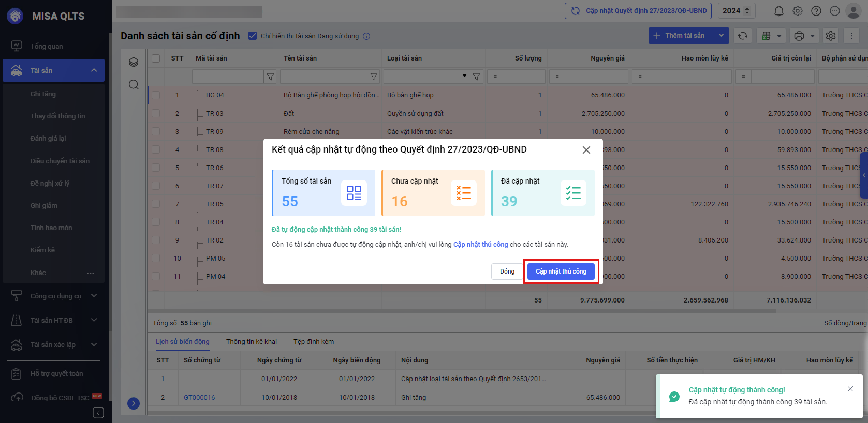The height and width of the screenshot is (423, 868).
Task: Tick the select-all checkbox in table header
Action: tap(156, 58)
